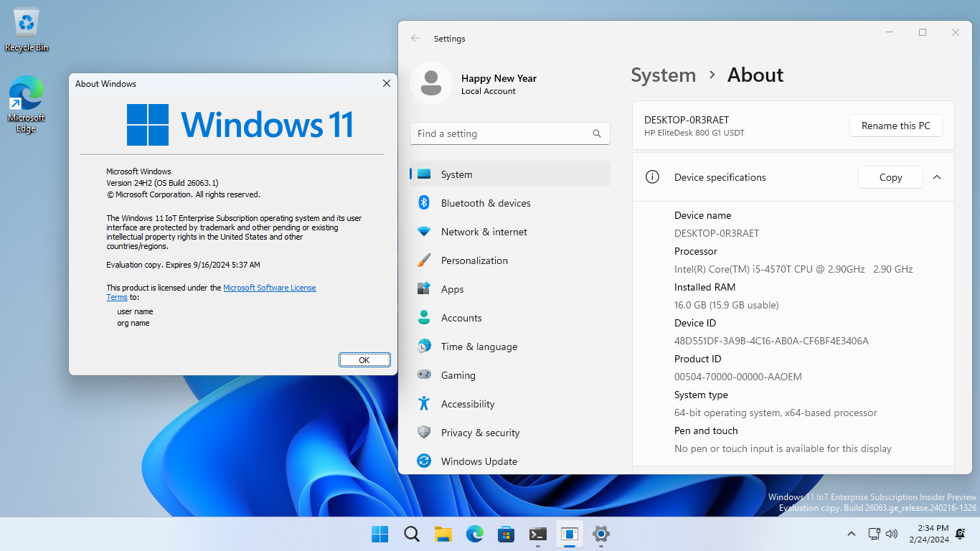Copy the device specifications
The width and height of the screenshot is (980, 551).
(x=890, y=177)
